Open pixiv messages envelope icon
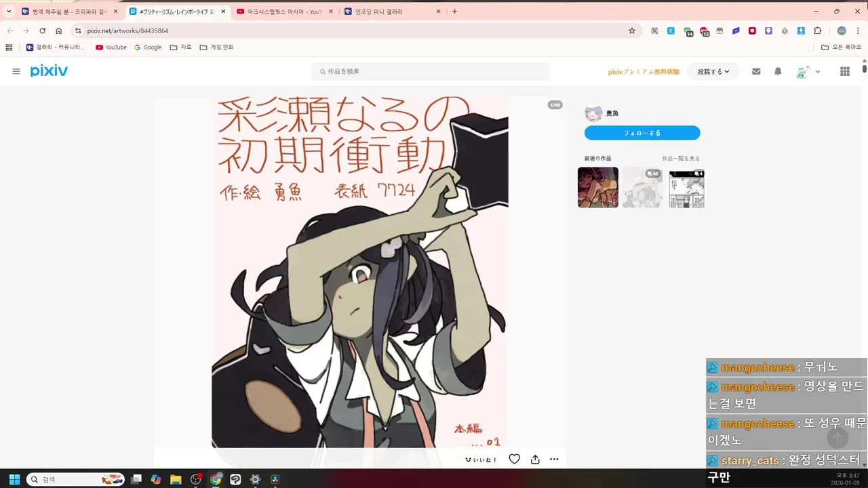The height and width of the screenshot is (488, 868). pos(756,71)
